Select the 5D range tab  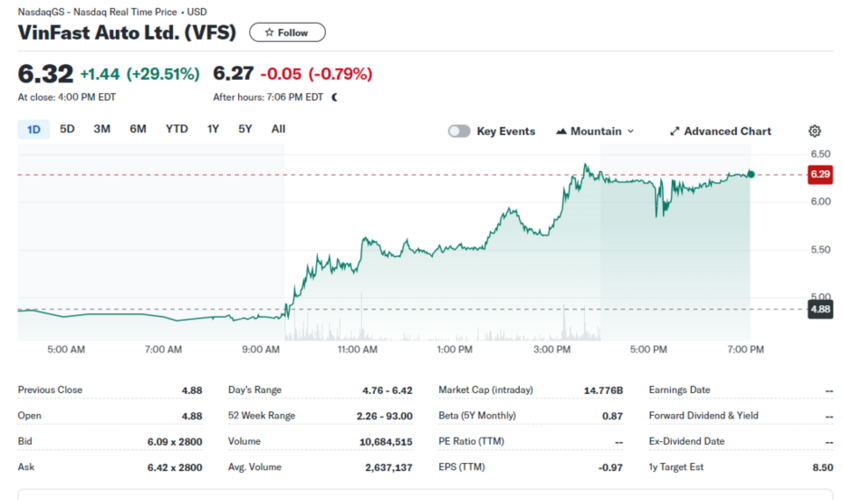(x=67, y=129)
